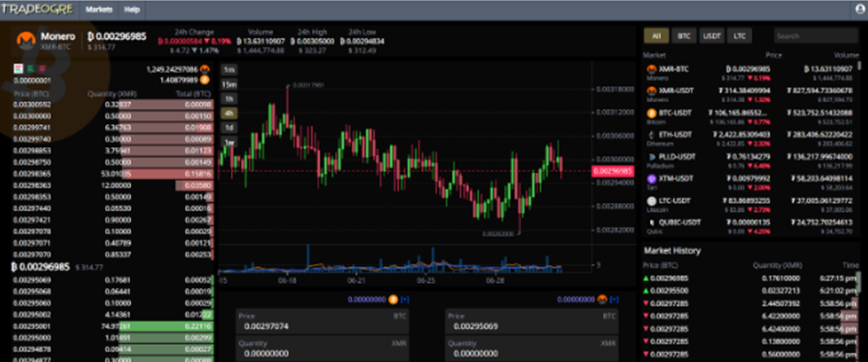868x362 pixels.
Task: Switch chart to 1h interval
Action: pyautogui.click(x=229, y=98)
